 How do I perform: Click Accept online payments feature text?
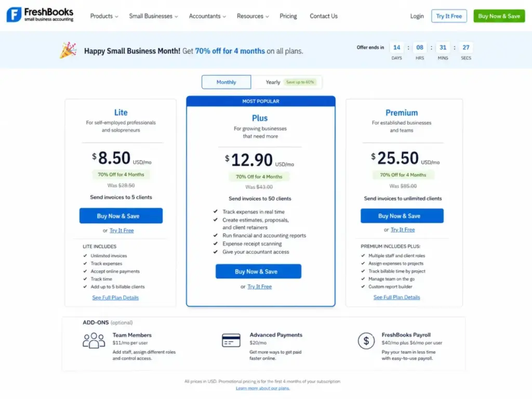pos(115,271)
